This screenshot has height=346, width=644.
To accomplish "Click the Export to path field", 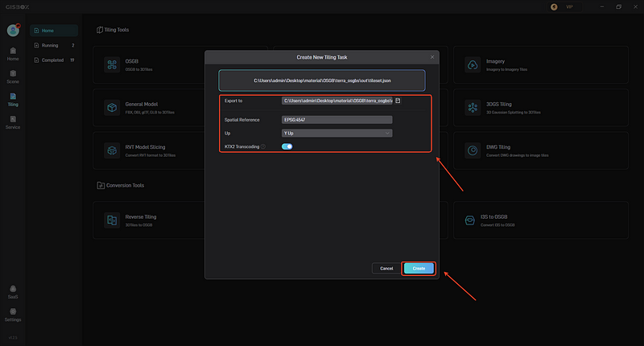I will click(x=336, y=101).
